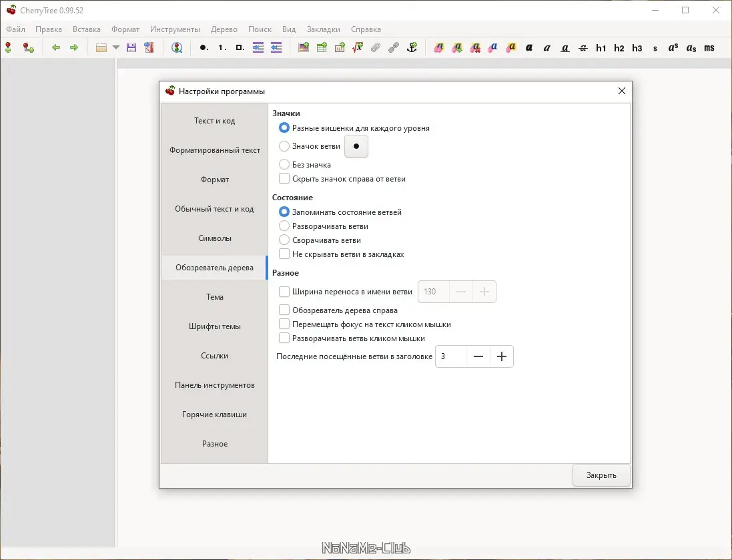The width and height of the screenshot is (732, 560).
Task: Click the 'Закрыть' button
Action: point(601,475)
